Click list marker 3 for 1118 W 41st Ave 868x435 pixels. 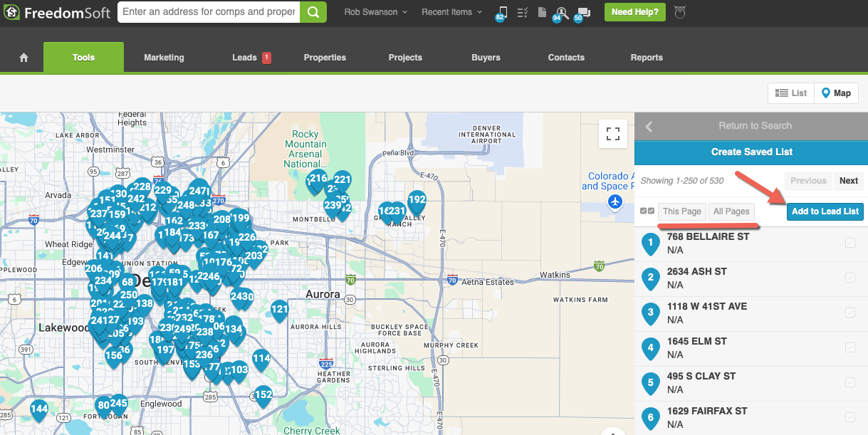point(650,314)
